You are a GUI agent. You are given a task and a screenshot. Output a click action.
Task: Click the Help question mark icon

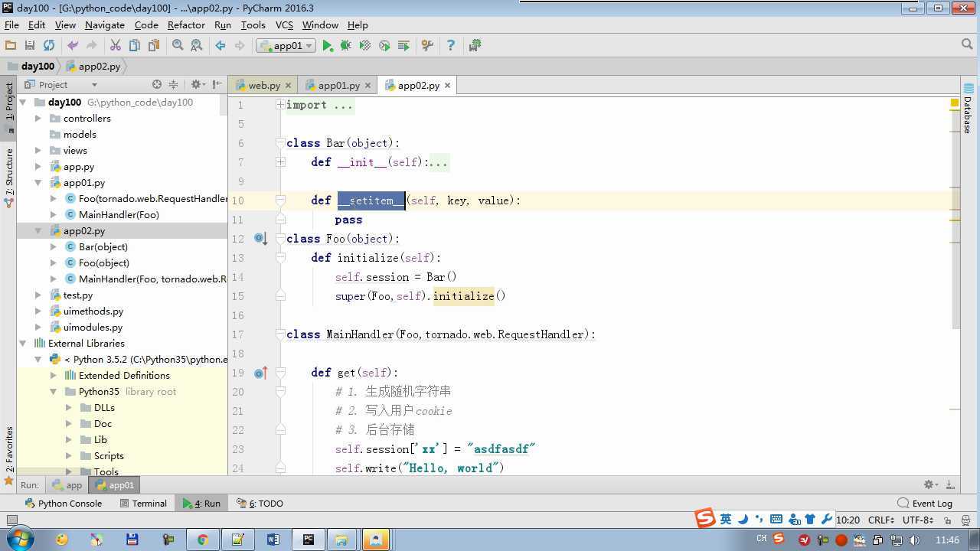coord(451,46)
